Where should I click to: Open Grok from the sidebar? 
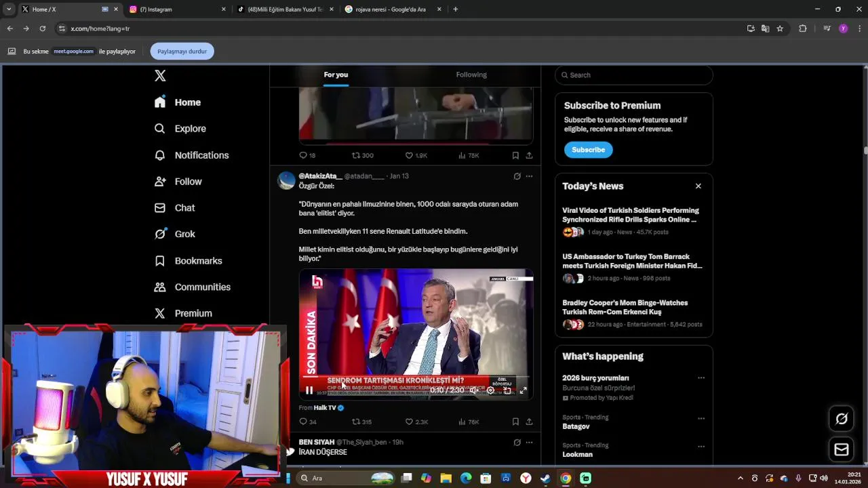point(174,234)
